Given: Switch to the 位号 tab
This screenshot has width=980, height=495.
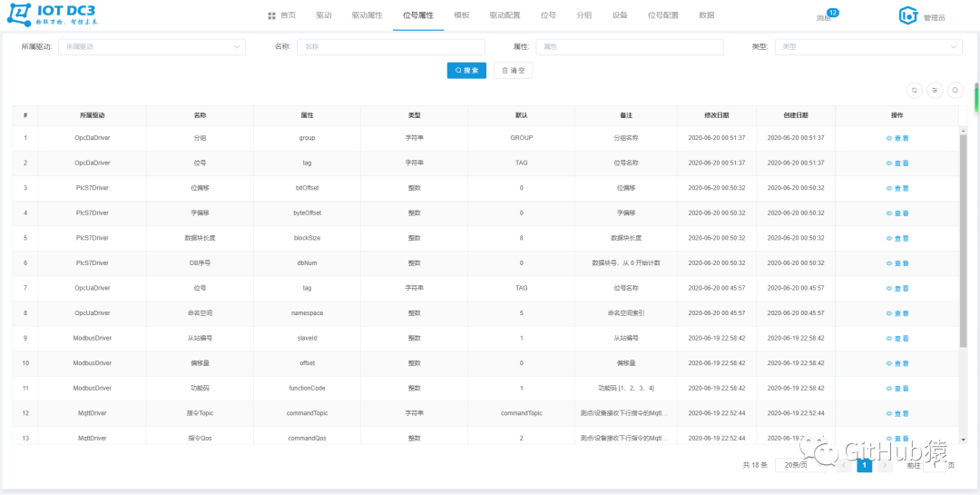Looking at the screenshot, I should tap(548, 15).
